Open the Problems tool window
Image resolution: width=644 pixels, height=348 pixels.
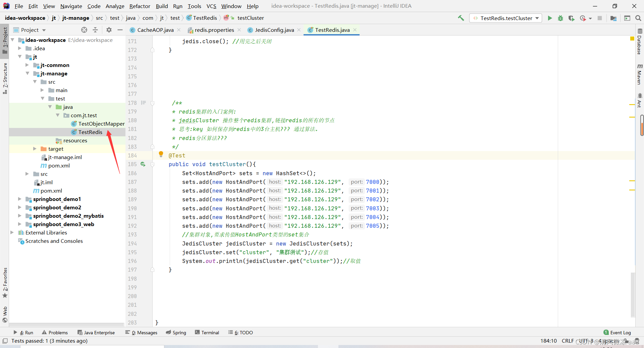55,333
